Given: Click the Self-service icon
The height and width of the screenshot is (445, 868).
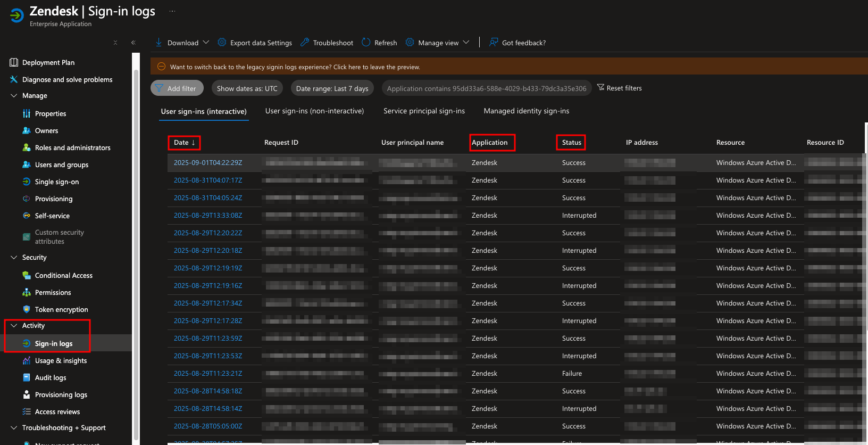Looking at the screenshot, I should point(27,216).
